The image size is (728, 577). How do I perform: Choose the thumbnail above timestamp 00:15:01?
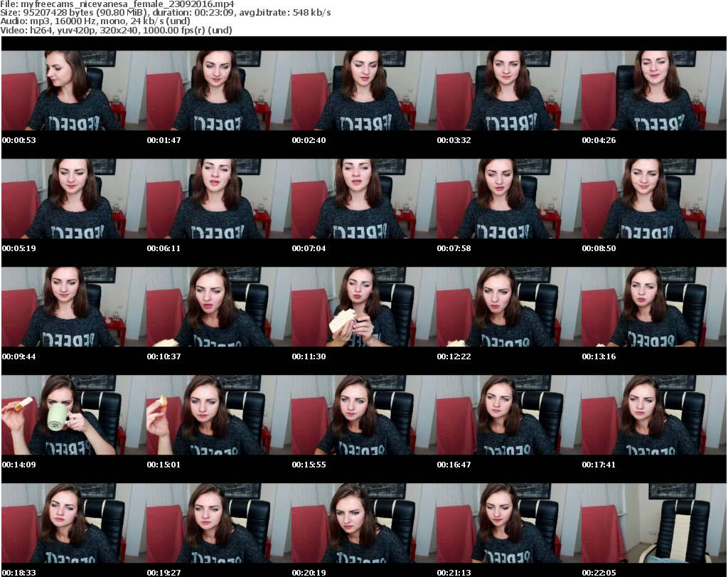(x=218, y=415)
